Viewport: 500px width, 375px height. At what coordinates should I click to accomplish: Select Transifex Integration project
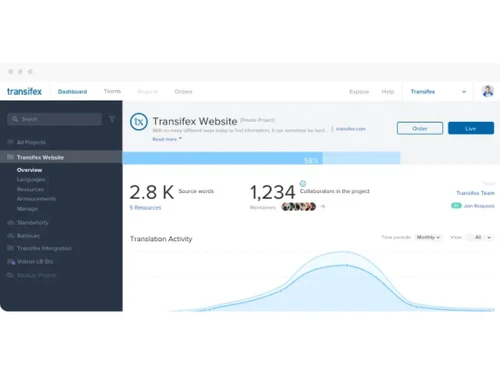[44, 248]
